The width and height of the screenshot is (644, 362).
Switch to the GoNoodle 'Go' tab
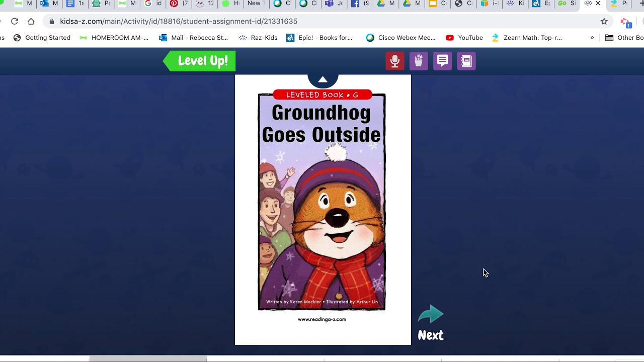[568, 4]
